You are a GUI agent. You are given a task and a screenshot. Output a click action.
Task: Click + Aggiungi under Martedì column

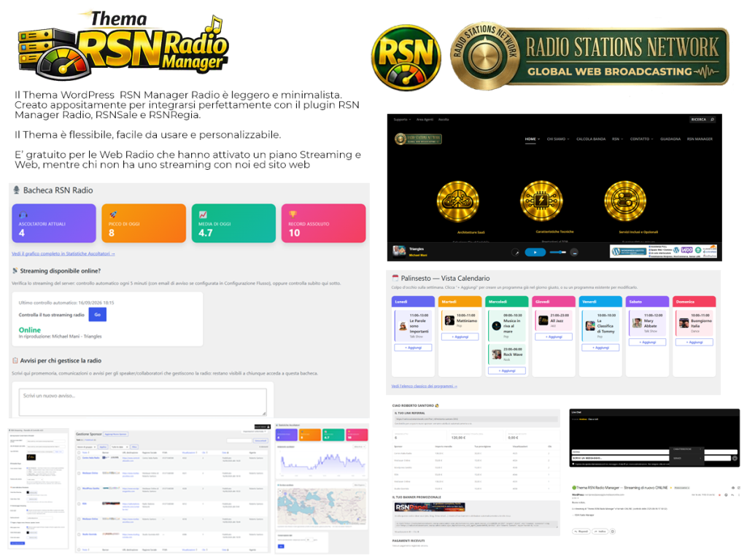[x=460, y=337]
